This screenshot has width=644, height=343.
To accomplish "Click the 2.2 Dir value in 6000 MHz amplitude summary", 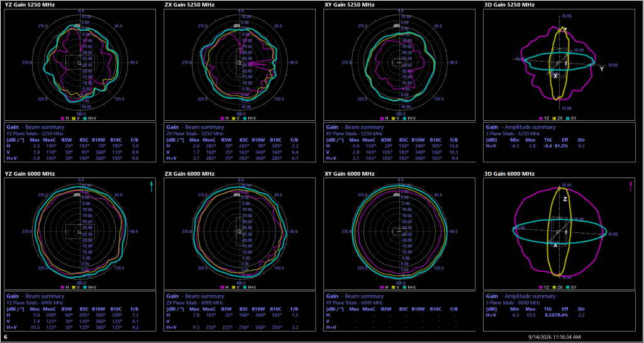I will coord(580,315).
